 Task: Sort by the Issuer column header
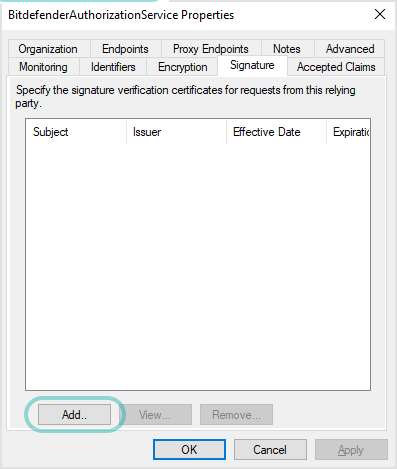coord(176,132)
